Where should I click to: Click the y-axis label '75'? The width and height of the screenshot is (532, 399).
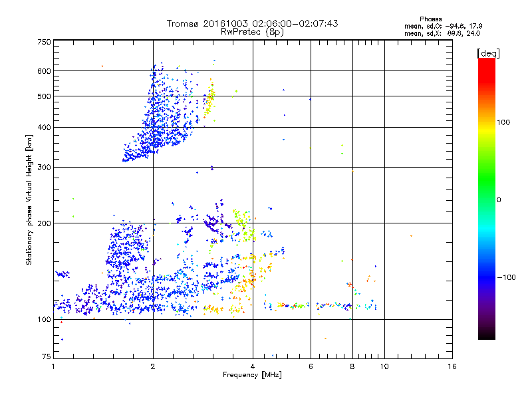click(x=47, y=356)
